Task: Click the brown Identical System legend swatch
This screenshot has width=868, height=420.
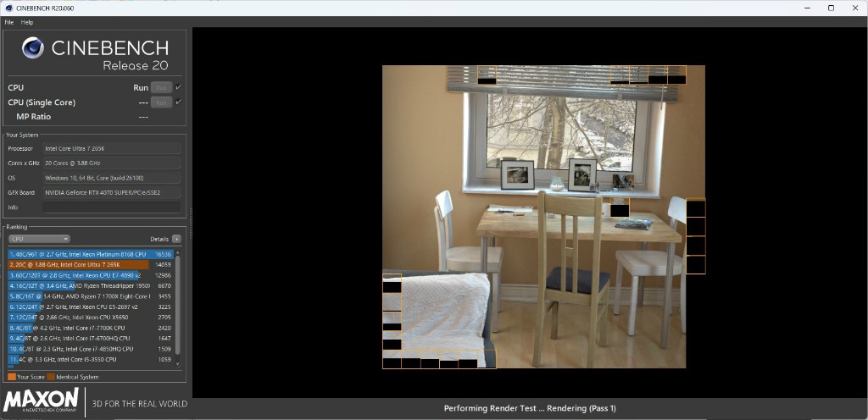Action: [51, 377]
